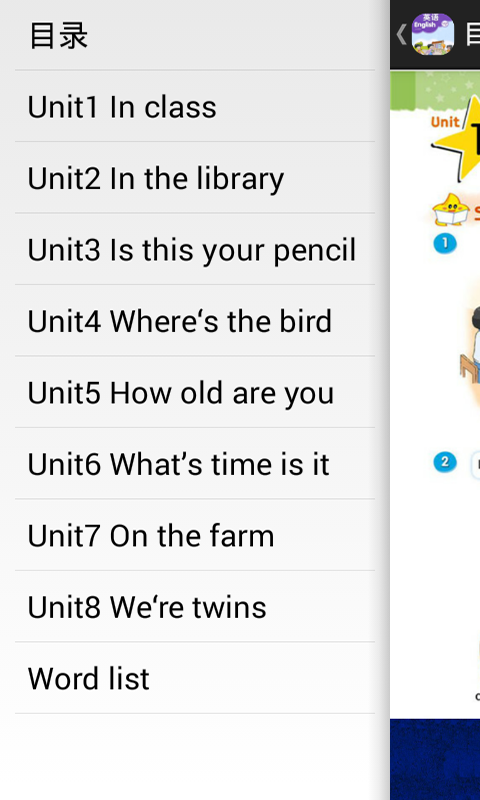Jump to Unit7 On the farm
480x800 pixels.
click(x=195, y=535)
